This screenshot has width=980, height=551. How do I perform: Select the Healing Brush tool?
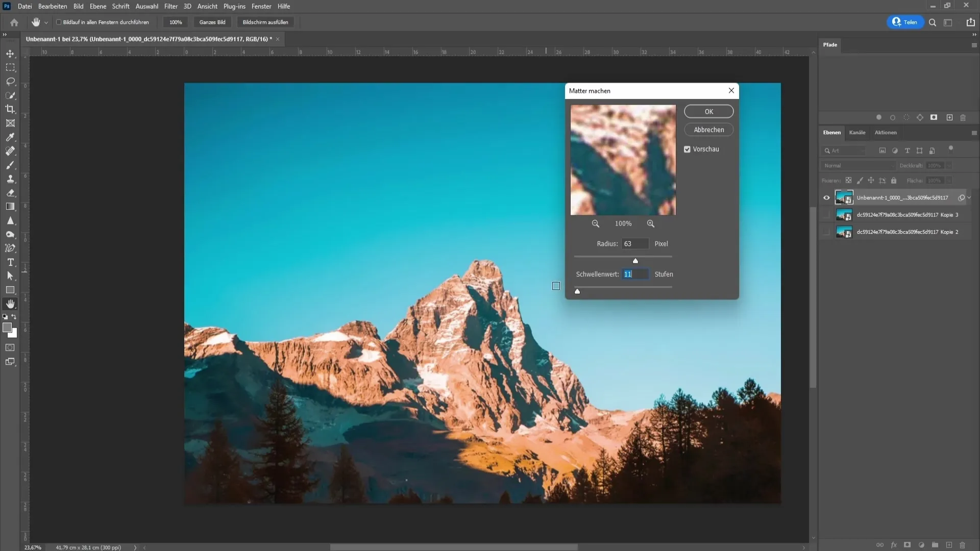[x=10, y=151]
